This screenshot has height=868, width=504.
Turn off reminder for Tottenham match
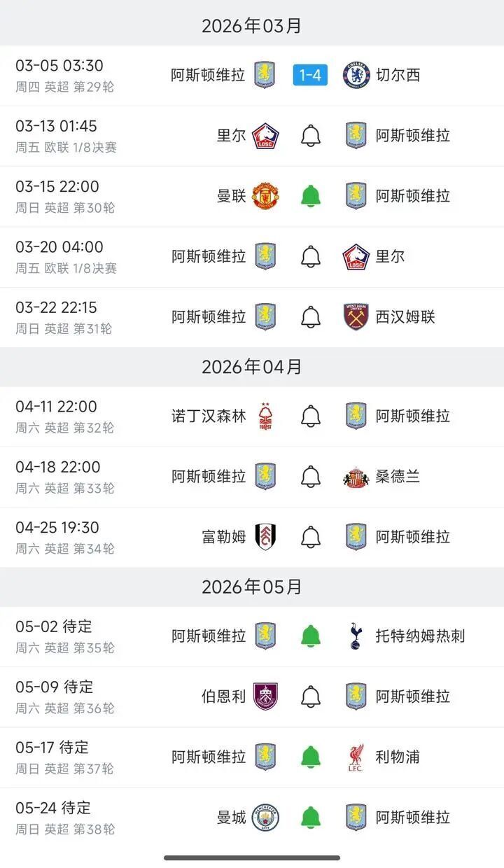pos(311,636)
